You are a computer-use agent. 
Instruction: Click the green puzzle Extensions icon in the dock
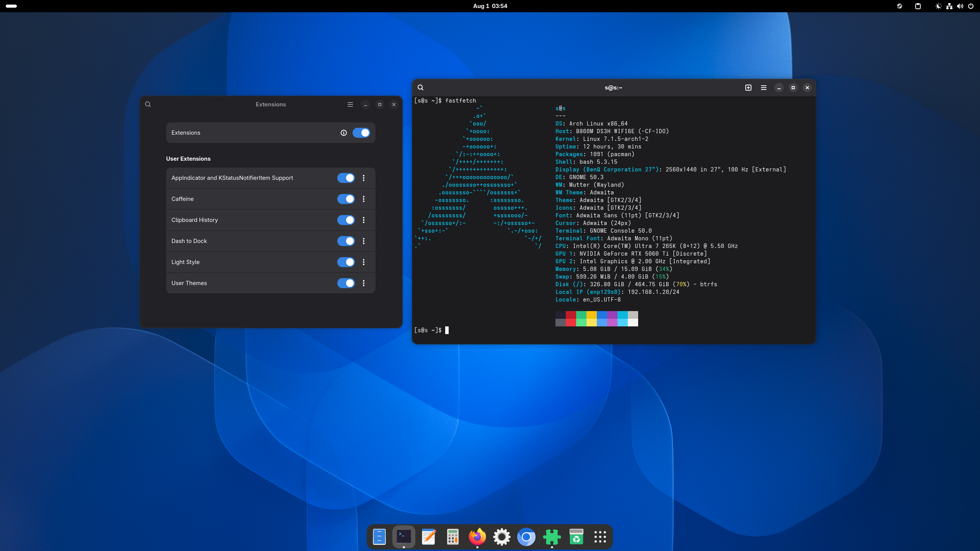click(552, 537)
